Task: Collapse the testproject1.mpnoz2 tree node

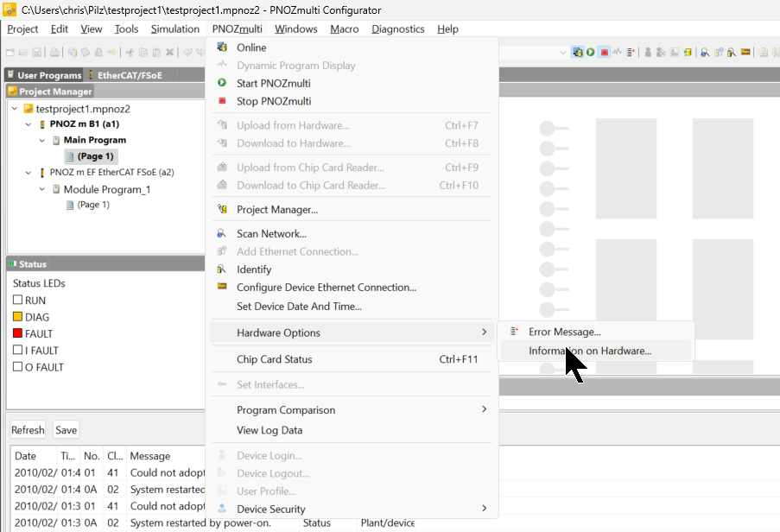Action: click(15, 109)
